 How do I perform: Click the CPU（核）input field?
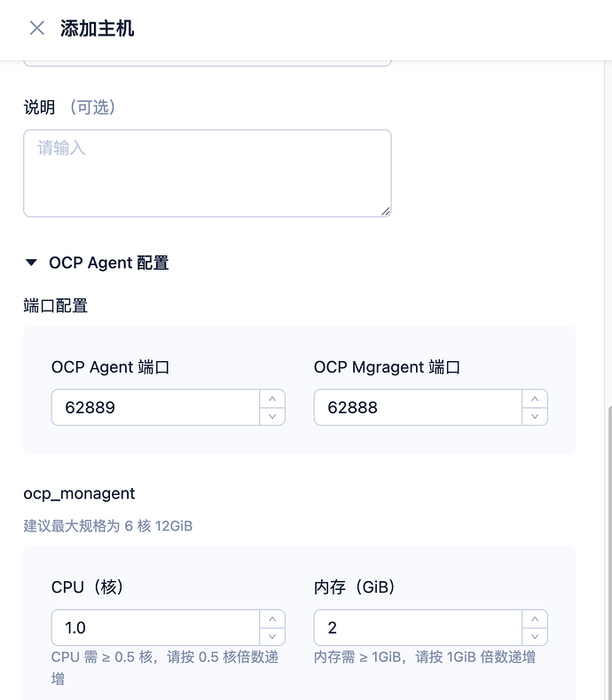tap(155, 627)
